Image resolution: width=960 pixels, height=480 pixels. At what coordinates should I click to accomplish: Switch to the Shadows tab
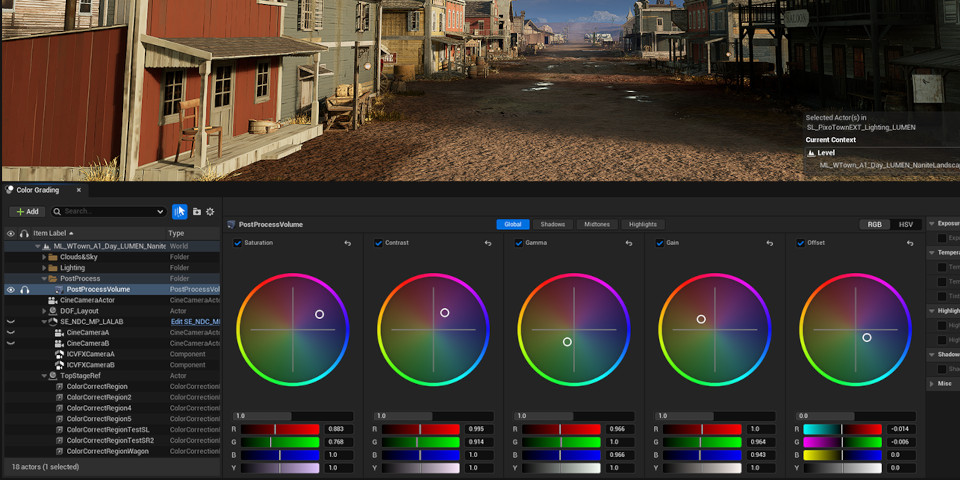coord(553,225)
